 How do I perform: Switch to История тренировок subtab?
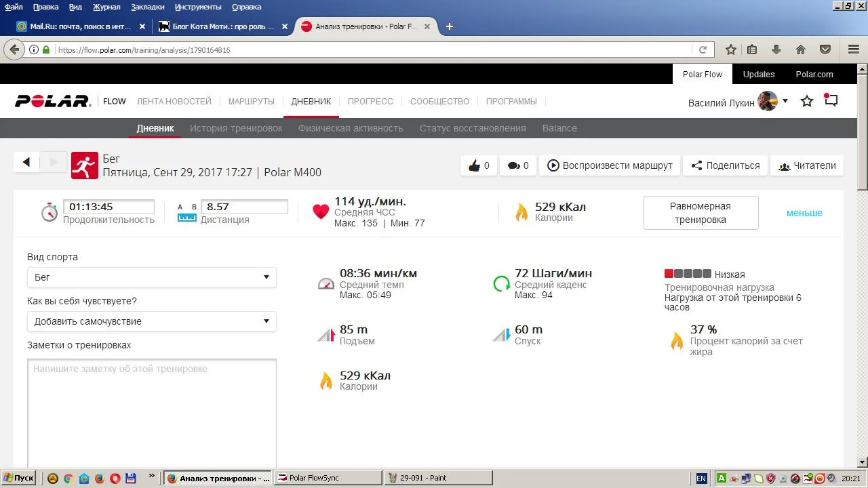click(x=236, y=128)
